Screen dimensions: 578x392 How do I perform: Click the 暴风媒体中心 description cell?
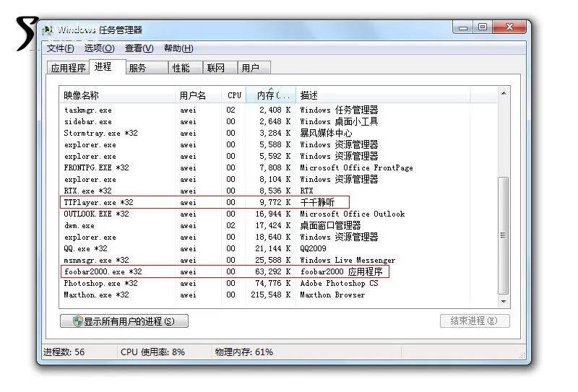point(326,133)
